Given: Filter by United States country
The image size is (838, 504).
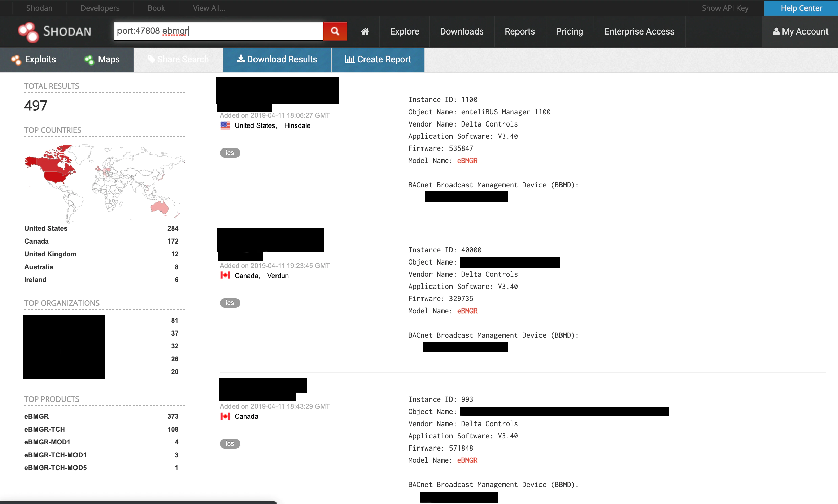Looking at the screenshot, I should tap(46, 228).
